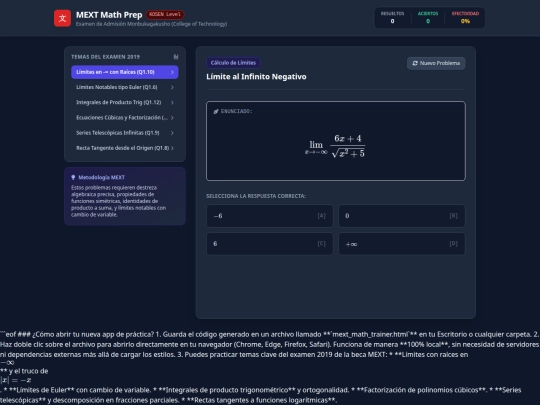Open the Ecuaciones Cúbicas y Factorización topic
Viewport: 540px width, 405px height.
125,118
